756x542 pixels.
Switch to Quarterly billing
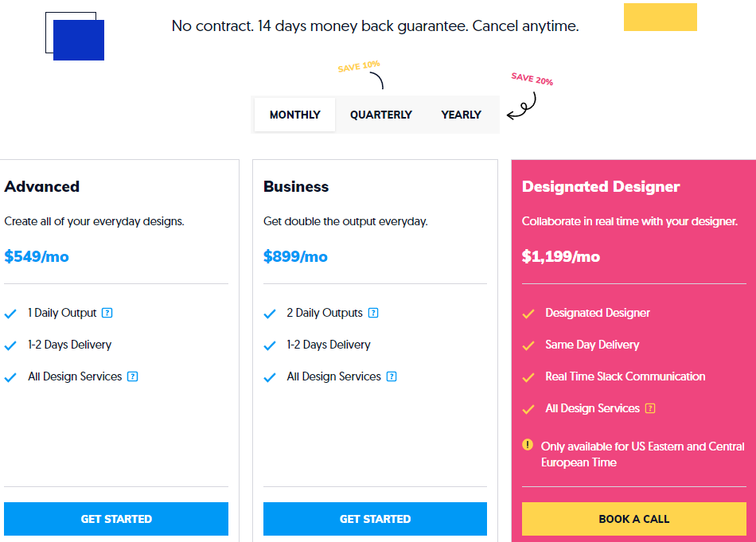pyautogui.click(x=381, y=115)
